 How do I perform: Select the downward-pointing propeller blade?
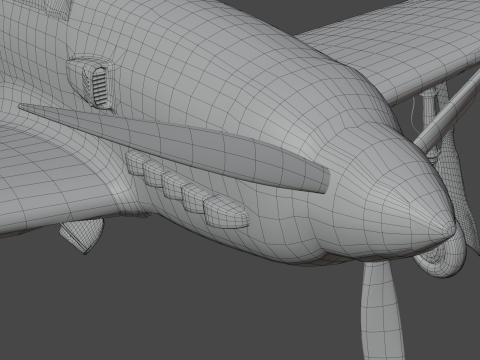[382, 310]
